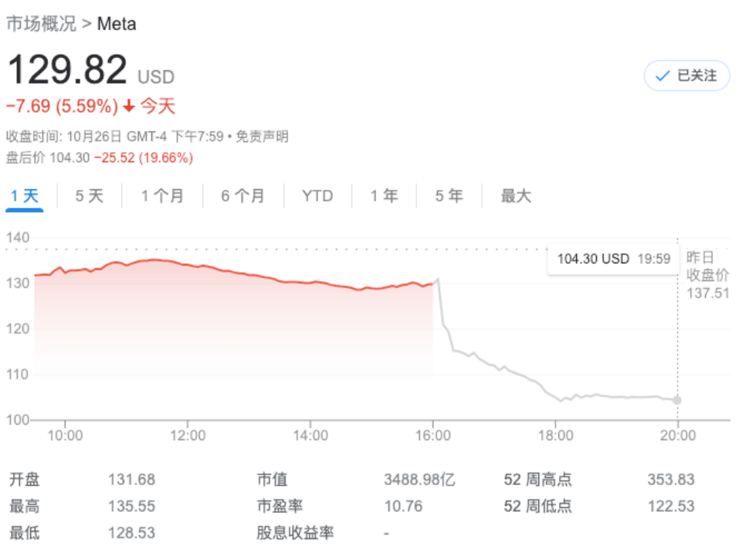Click the 市值 3488.98亿 value
Screen dimensions: 756x556
(x=419, y=480)
